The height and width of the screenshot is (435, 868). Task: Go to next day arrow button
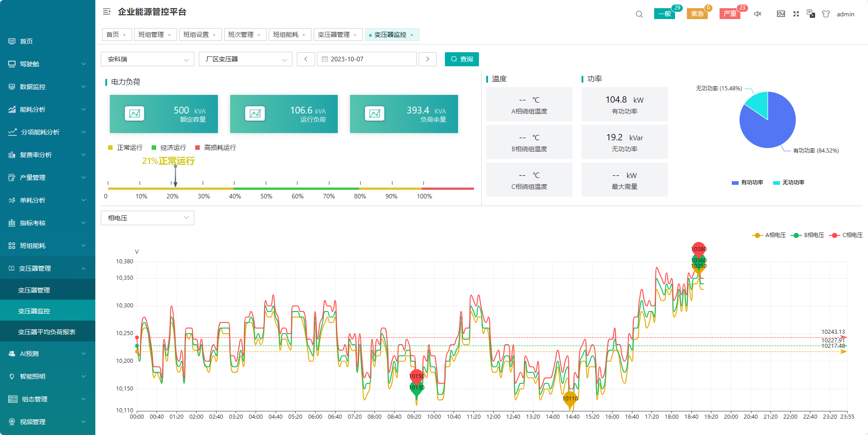pyautogui.click(x=427, y=59)
